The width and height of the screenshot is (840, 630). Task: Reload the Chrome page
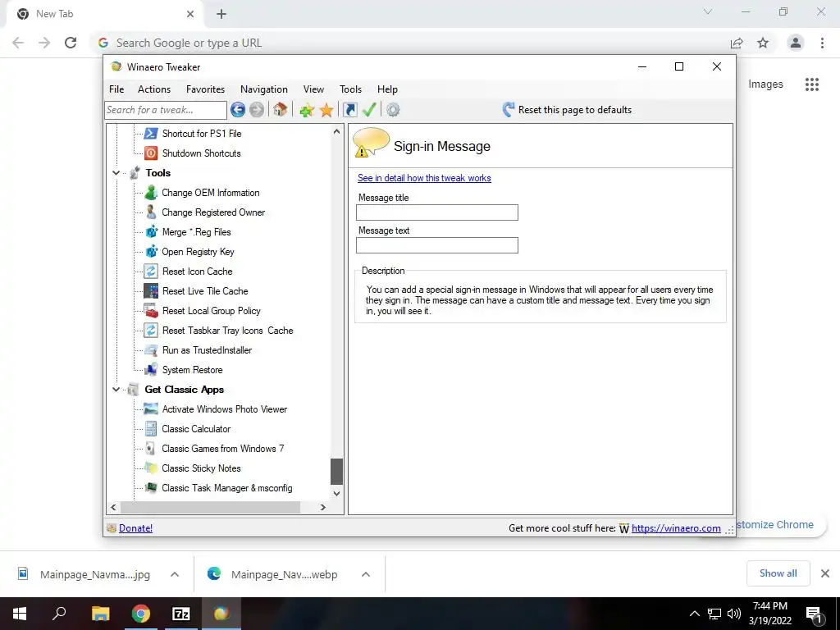(71, 43)
